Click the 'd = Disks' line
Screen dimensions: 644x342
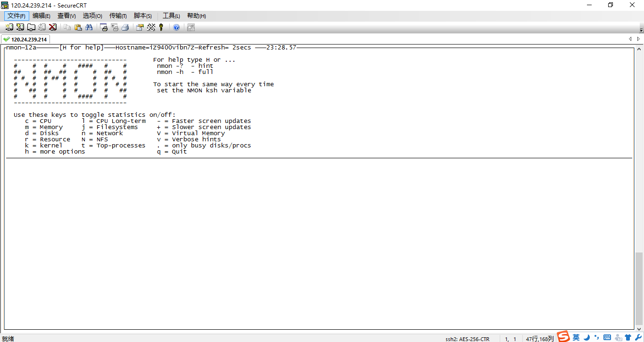(x=42, y=133)
